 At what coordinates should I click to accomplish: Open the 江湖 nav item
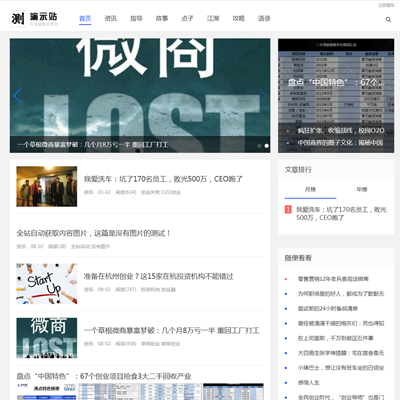[213, 18]
